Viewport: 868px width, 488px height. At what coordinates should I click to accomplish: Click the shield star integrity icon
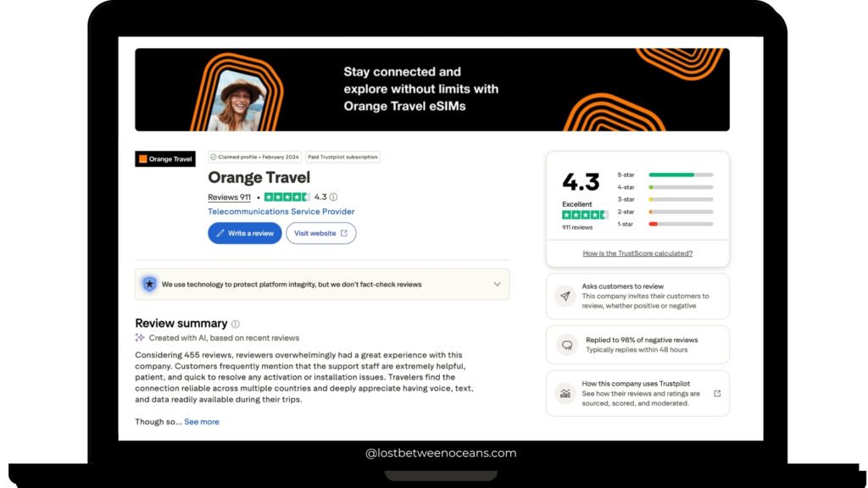point(149,285)
